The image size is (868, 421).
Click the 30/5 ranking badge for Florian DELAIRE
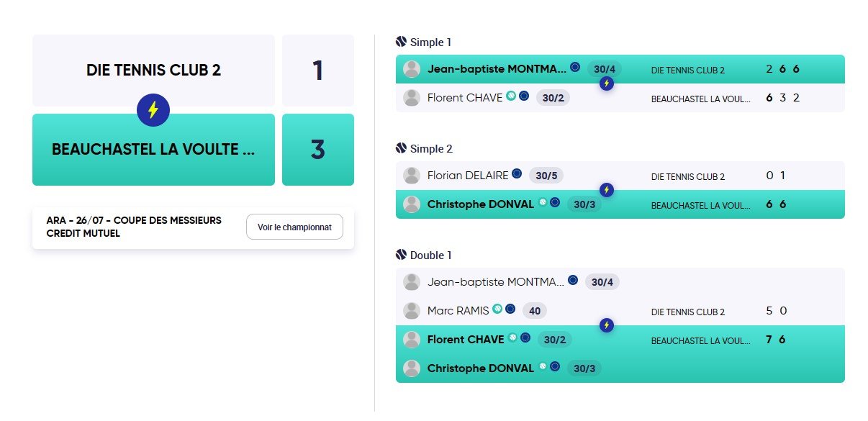pyautogui.click(x=547, y=176)
